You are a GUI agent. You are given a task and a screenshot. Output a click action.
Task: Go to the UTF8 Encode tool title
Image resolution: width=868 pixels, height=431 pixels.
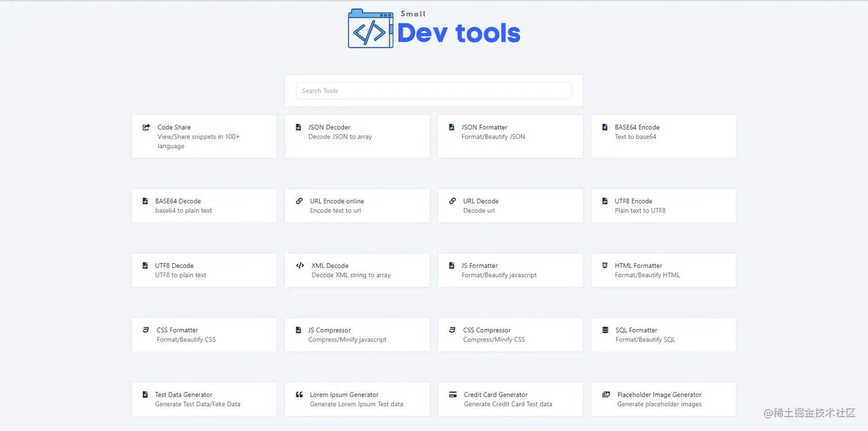pos(633,201)
